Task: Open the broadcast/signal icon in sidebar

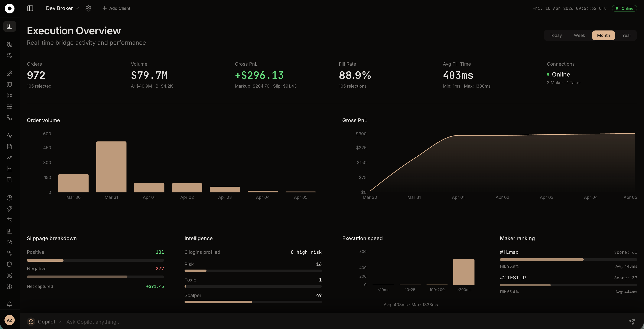Action: (x=9, y=95)
